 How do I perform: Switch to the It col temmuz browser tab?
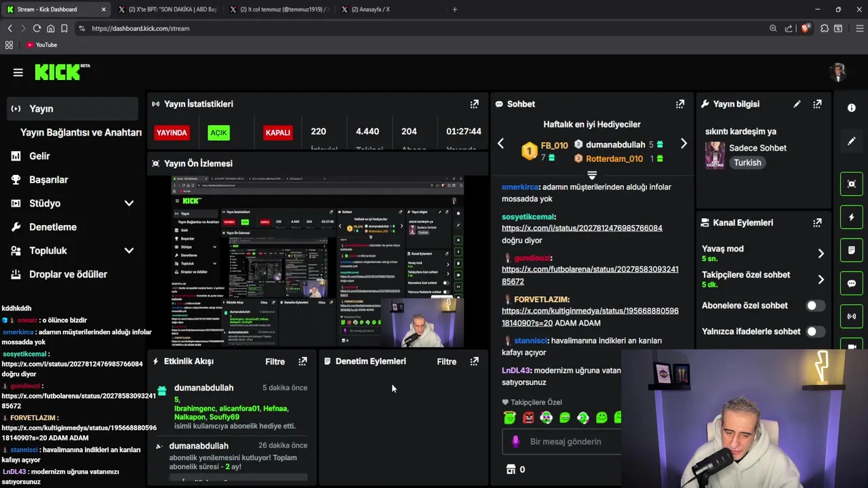[x=279, y=9]
